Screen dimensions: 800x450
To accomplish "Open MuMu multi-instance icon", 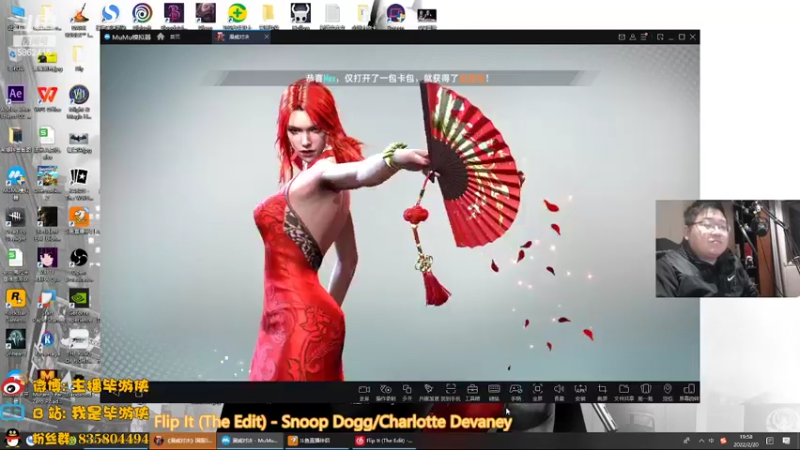I will 407,390.
